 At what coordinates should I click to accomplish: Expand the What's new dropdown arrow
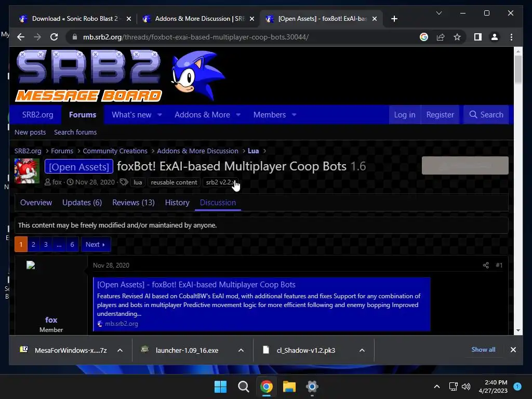(x=159, y=115)
